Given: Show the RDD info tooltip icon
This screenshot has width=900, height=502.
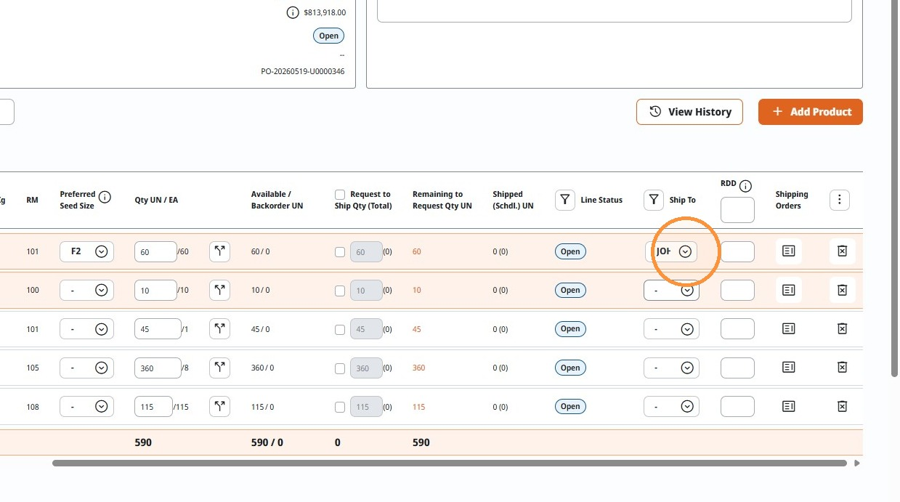Looking at the screenshot, I should (x=745, y=186).
